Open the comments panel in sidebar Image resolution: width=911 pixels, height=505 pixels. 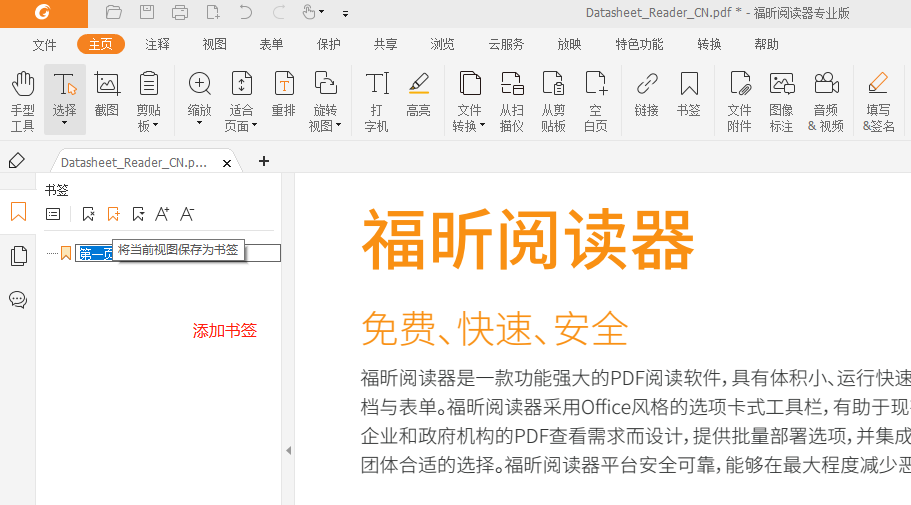(x=18, y=300)
